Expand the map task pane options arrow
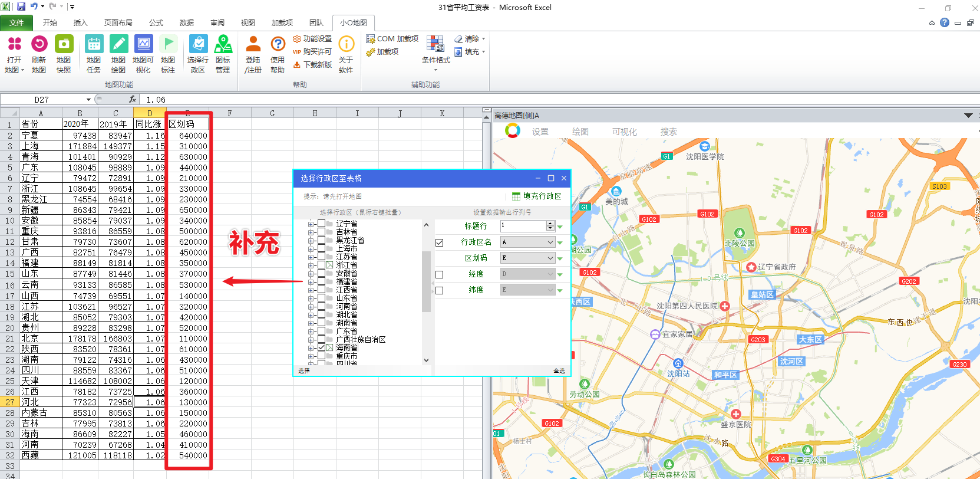980x479 pixels. pos(968,115)
